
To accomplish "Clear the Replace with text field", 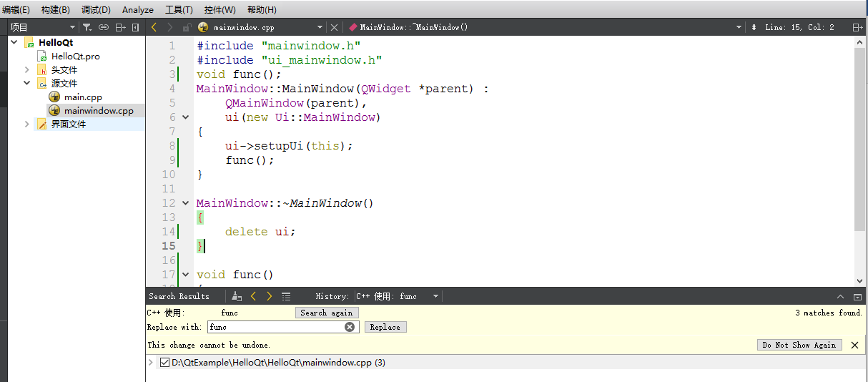I will point(350,327).
